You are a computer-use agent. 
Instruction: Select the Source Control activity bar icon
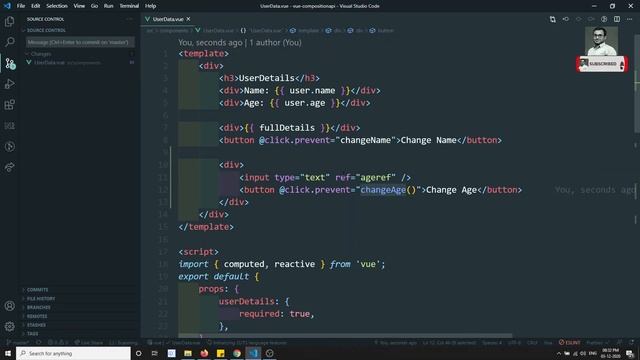click(9, 63)
